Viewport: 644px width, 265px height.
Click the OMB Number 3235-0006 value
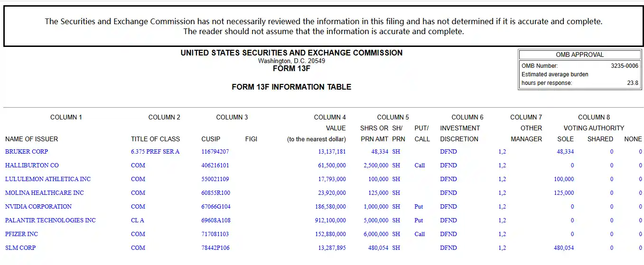coord(624,66)
